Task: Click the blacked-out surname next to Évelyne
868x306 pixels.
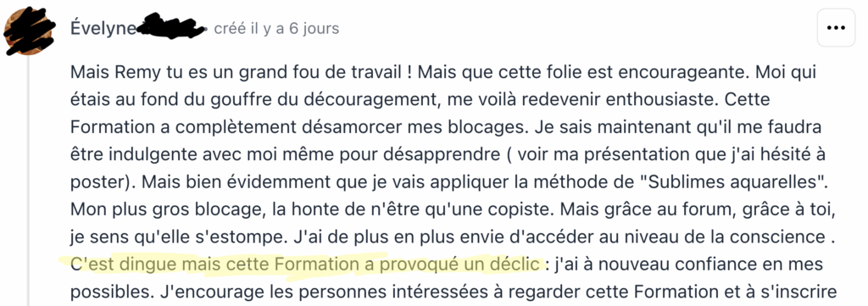Action: tap(170, 28)
